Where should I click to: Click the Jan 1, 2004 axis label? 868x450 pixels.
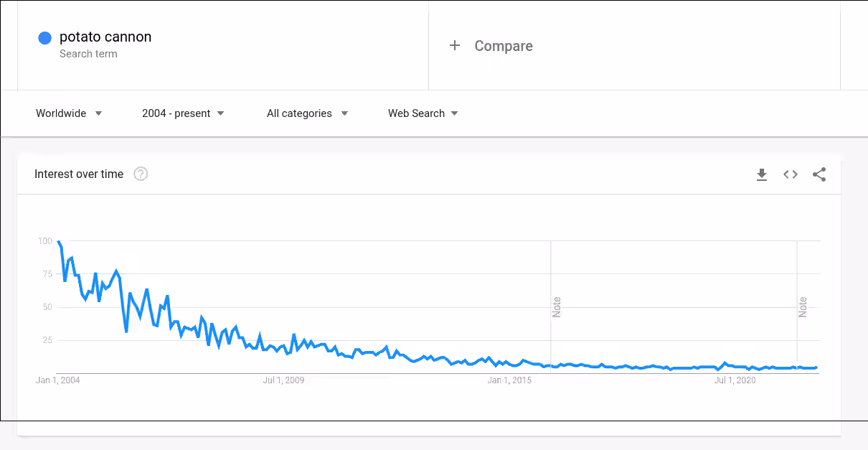point(59,380)
